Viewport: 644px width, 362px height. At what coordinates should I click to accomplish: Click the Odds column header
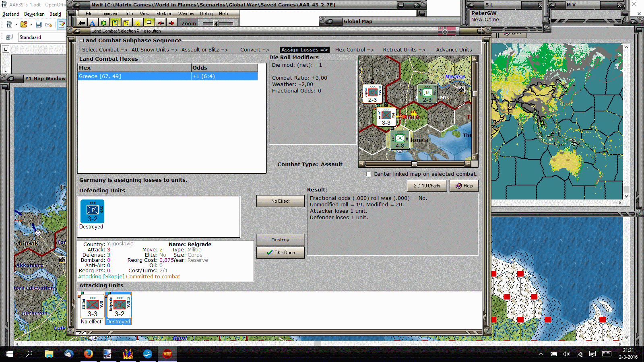click(x=225, y=68)
